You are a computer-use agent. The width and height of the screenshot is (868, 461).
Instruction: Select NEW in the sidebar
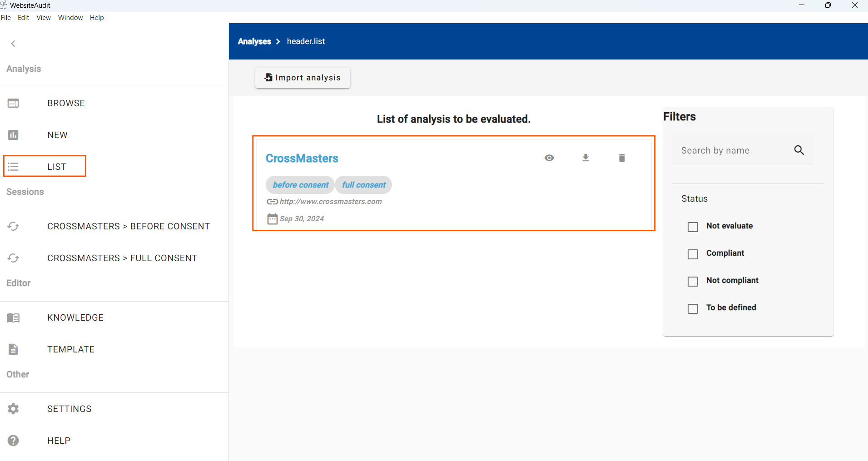click(57, 135)
